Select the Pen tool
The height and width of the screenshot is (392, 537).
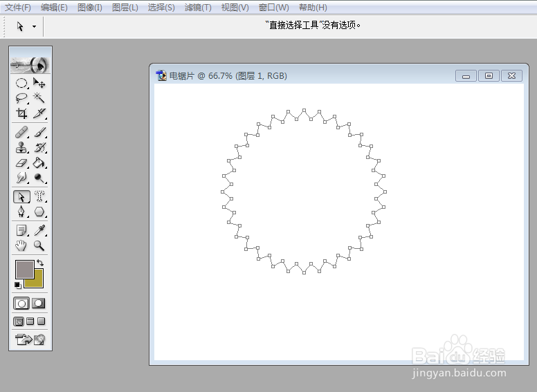pyautogui.click(x=21, y=212)
